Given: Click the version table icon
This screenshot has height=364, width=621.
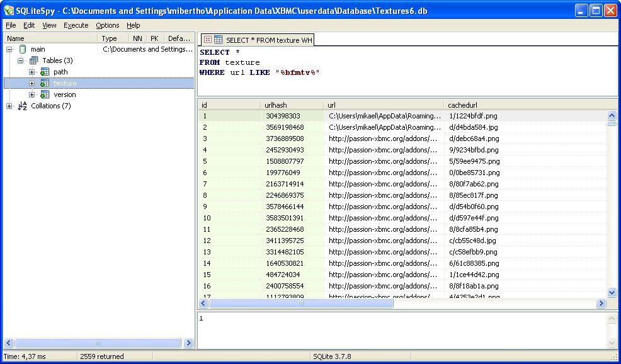Looking at the screenshot, I should click(x=45, y=94).
